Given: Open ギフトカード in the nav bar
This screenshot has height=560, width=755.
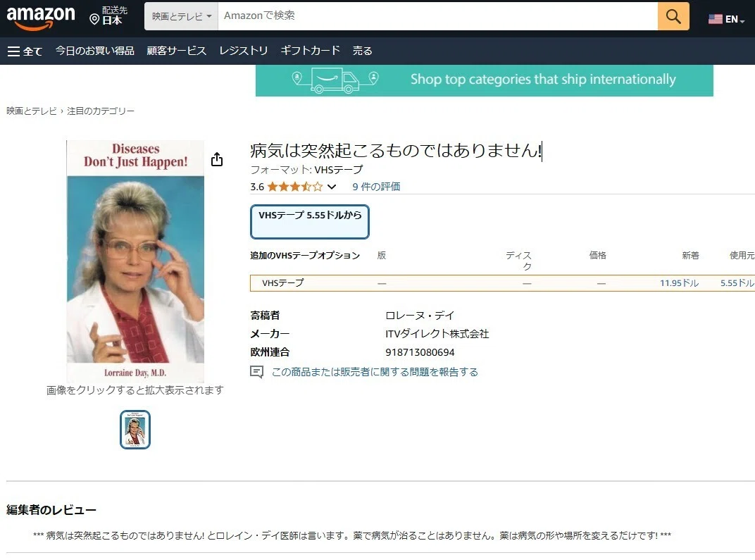Looking at the screenshot, I should pos(310,51).
